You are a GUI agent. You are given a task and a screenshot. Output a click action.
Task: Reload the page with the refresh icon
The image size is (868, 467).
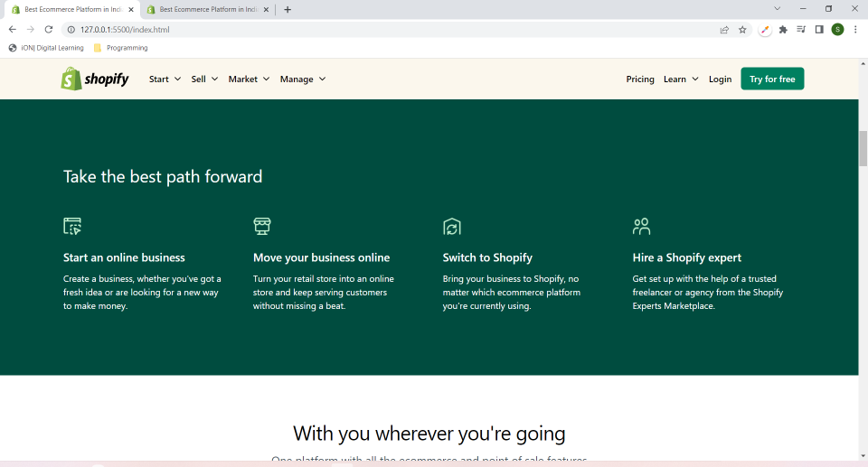(x=49, y=29)
